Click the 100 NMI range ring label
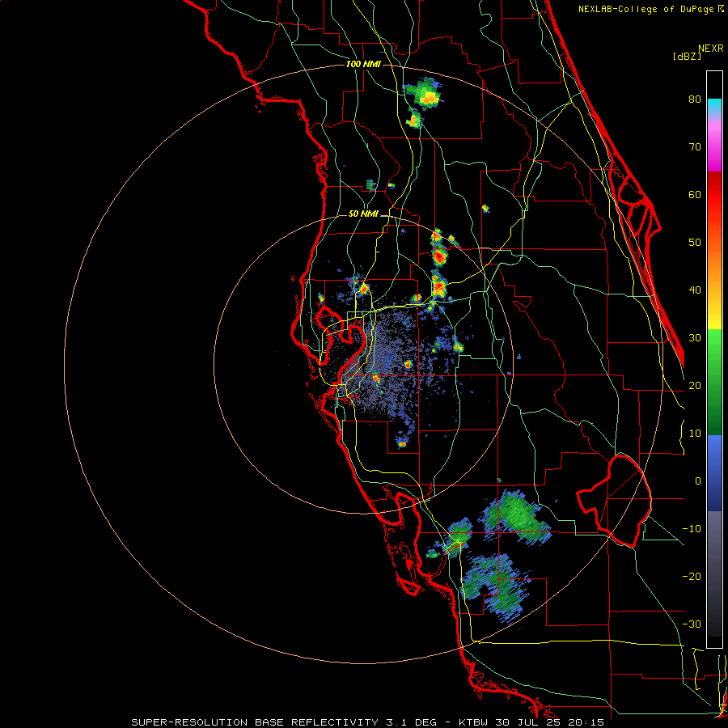 click(x=363, y=64)
